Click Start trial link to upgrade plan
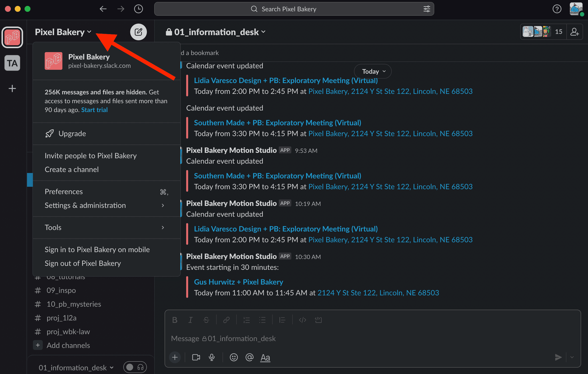Viewport: 588px width, 374px height. click(x=94, y=110)
